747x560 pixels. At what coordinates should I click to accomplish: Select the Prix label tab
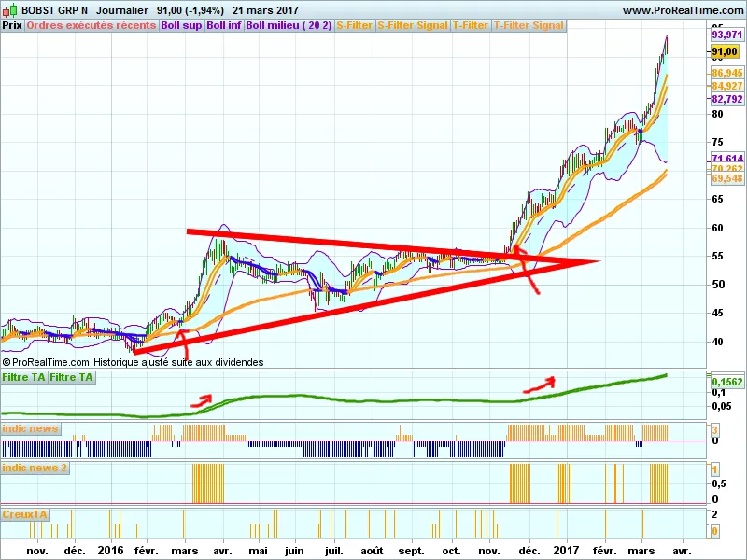(12, 25)
